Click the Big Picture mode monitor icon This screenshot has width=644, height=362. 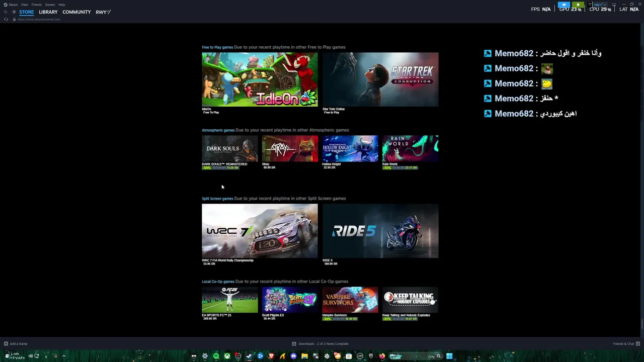614,5
